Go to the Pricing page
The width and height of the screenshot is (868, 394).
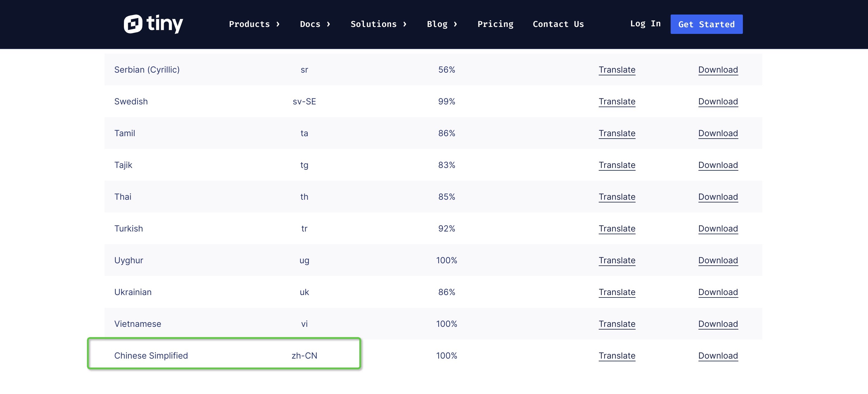495,24
